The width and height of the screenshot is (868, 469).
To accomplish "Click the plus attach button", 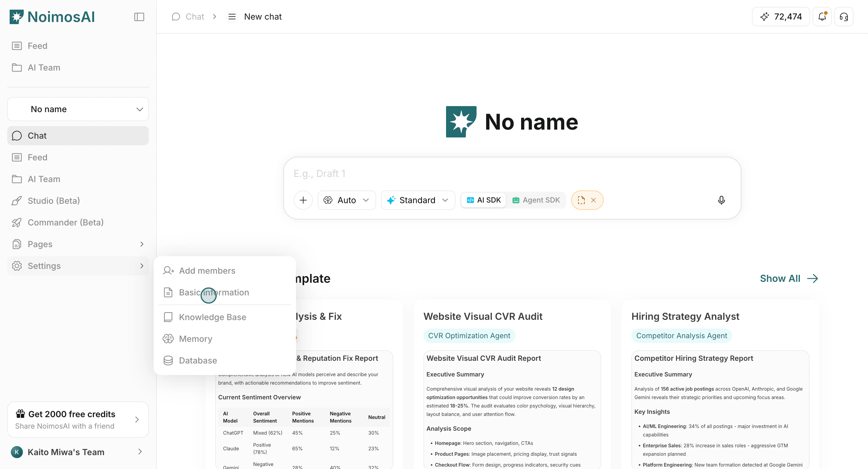I will click(x=303, y=200).
